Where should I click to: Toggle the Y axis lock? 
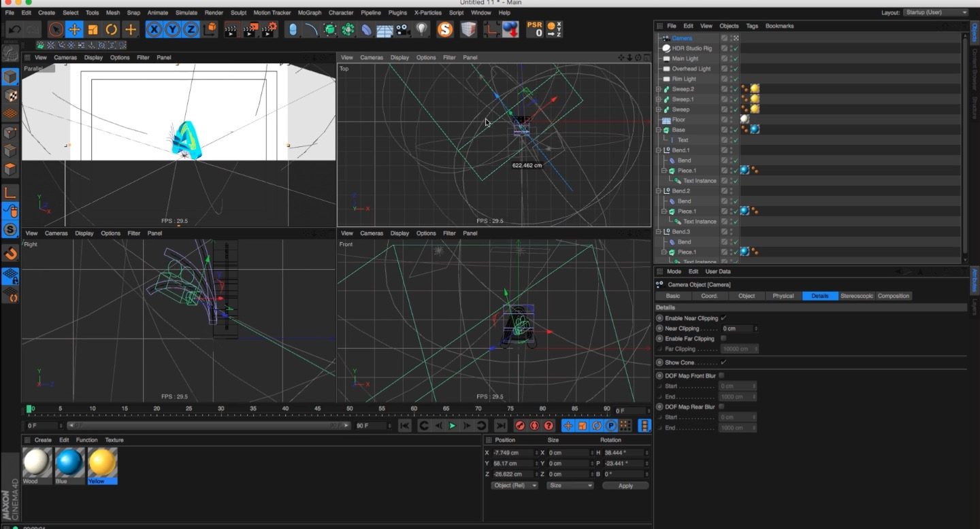coord(173,29)
